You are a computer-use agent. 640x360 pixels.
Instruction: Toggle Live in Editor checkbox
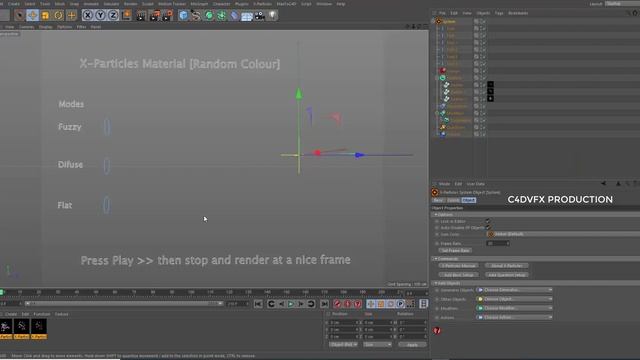(488, 221)
